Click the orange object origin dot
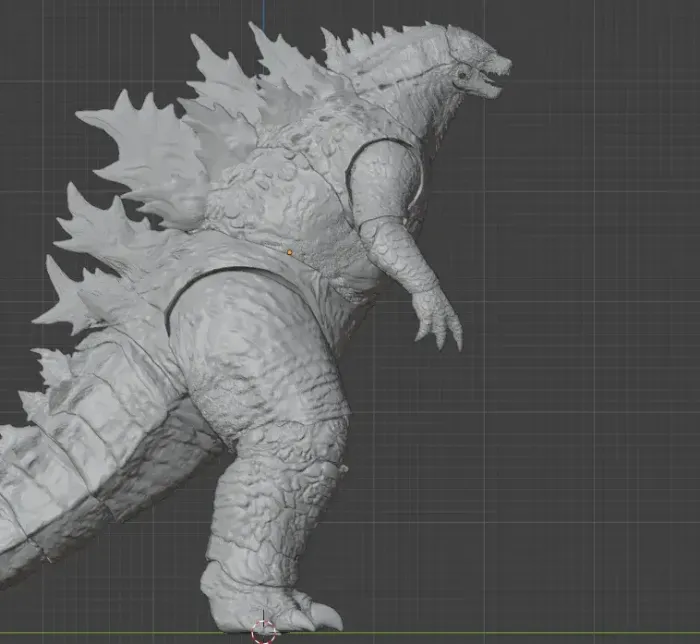The height and width of the screenshot is (644, 700). (289, 253)
